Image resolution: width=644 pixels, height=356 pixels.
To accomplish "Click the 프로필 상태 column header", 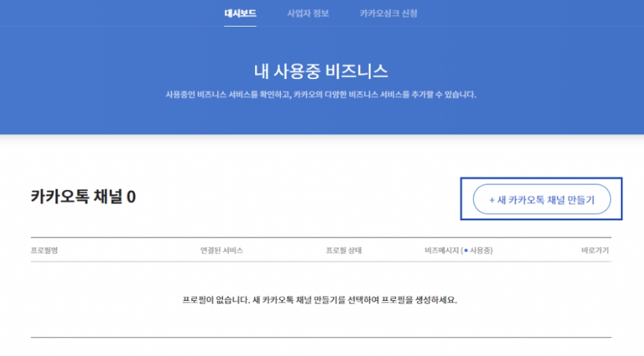I will click(344, 250).
